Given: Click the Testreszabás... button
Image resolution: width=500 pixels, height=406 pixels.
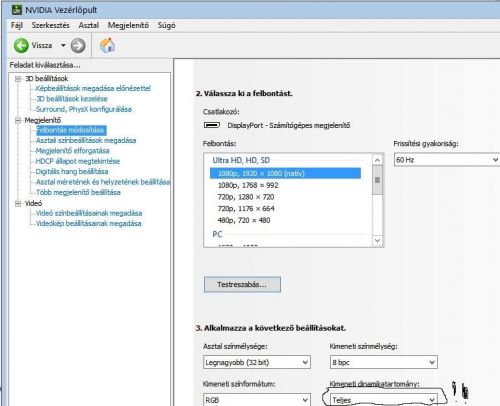Looking at the screenshot, I should tap(242, 284).
